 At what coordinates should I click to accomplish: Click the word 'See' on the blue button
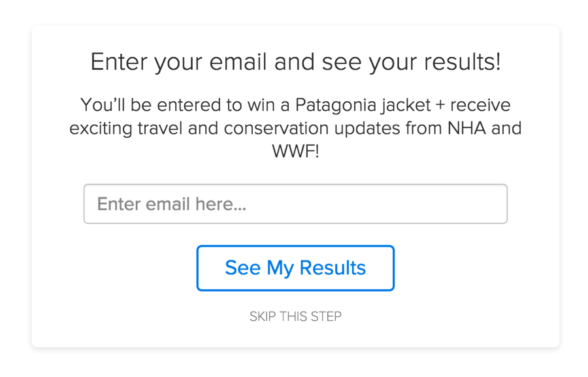[242, 268]
